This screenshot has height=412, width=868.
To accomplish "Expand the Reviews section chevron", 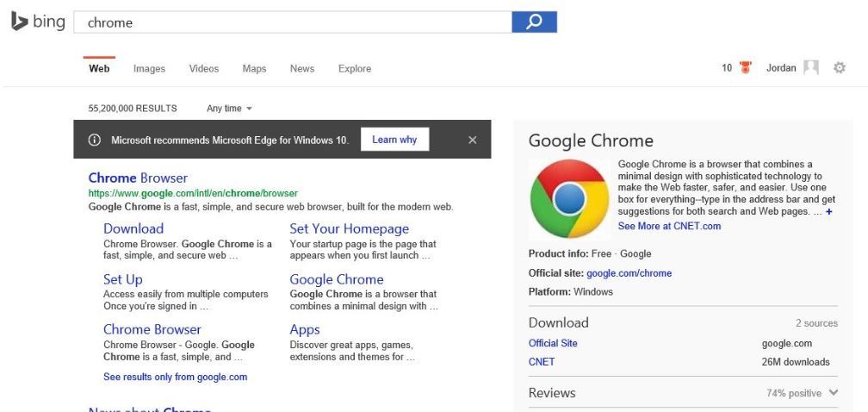I will coord(833,393).
